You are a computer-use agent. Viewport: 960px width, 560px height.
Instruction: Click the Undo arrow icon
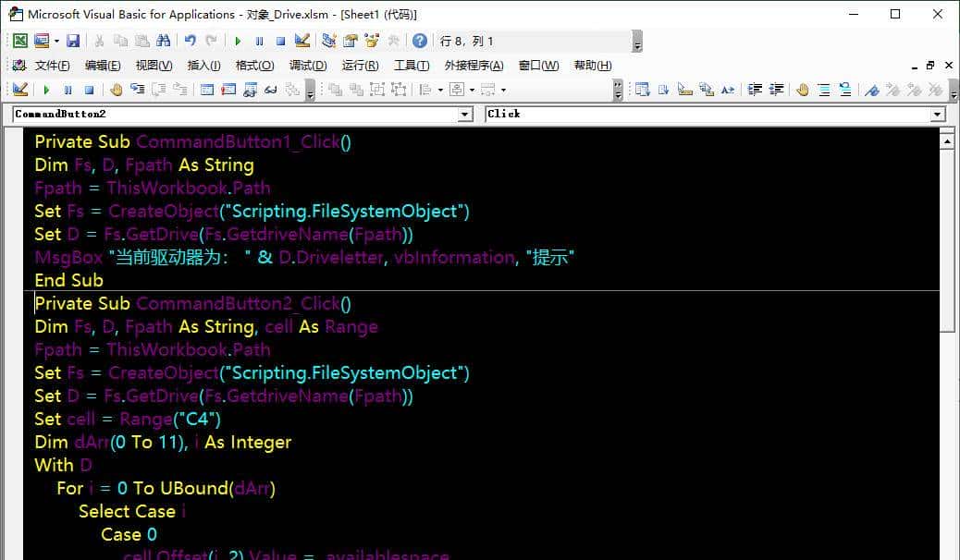coord(190,41)
